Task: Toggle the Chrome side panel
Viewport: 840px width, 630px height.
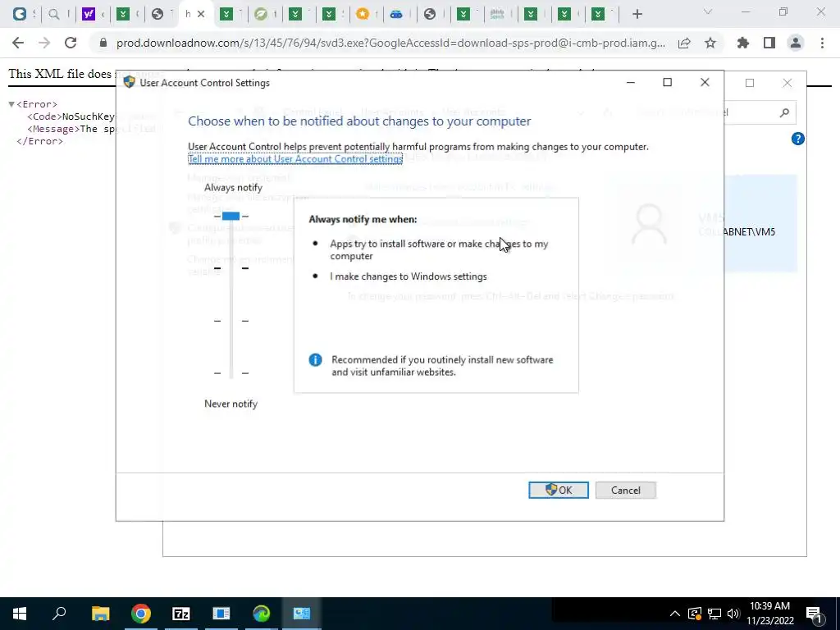Action: 769,43
